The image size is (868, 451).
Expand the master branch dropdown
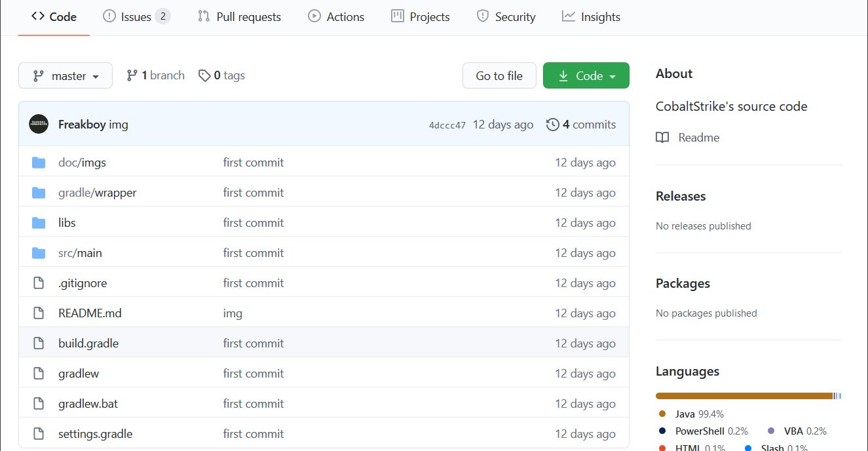point(66,75)
